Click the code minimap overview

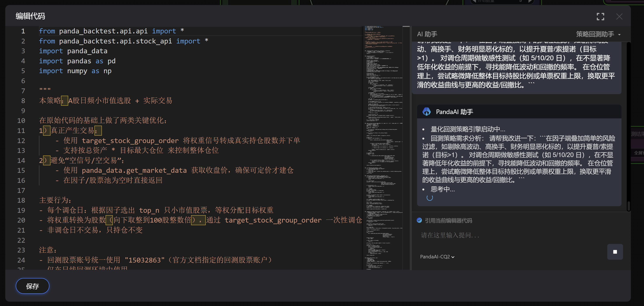click(383, 148)
